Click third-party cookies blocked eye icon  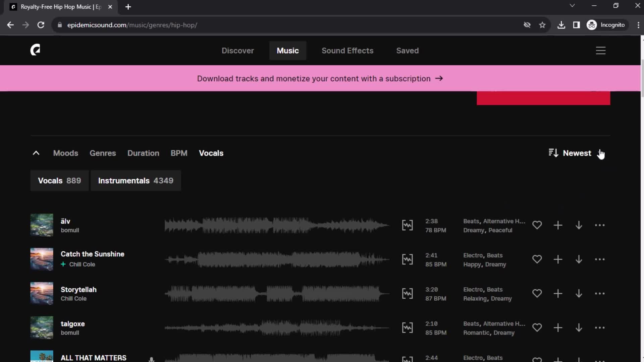(527, 25)
